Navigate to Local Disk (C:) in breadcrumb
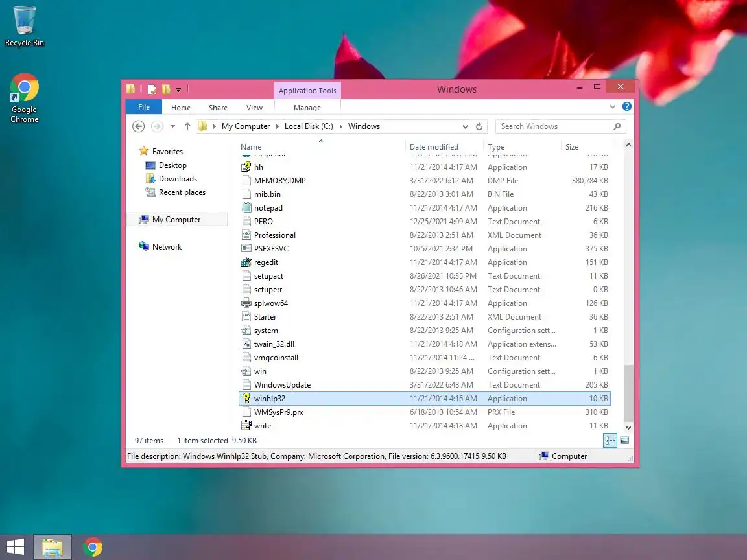 pos(309,126)
